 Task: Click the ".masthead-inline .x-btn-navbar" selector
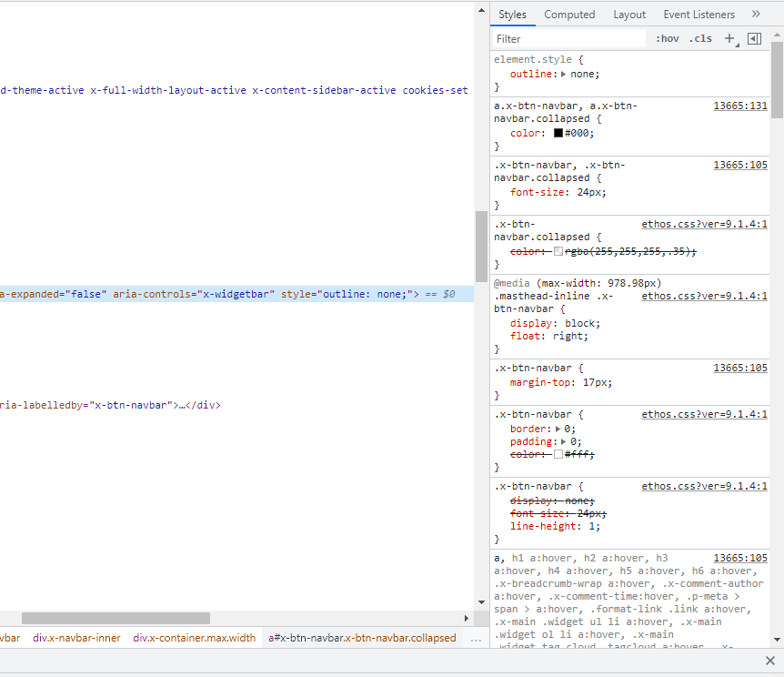[x=553, y=302]
